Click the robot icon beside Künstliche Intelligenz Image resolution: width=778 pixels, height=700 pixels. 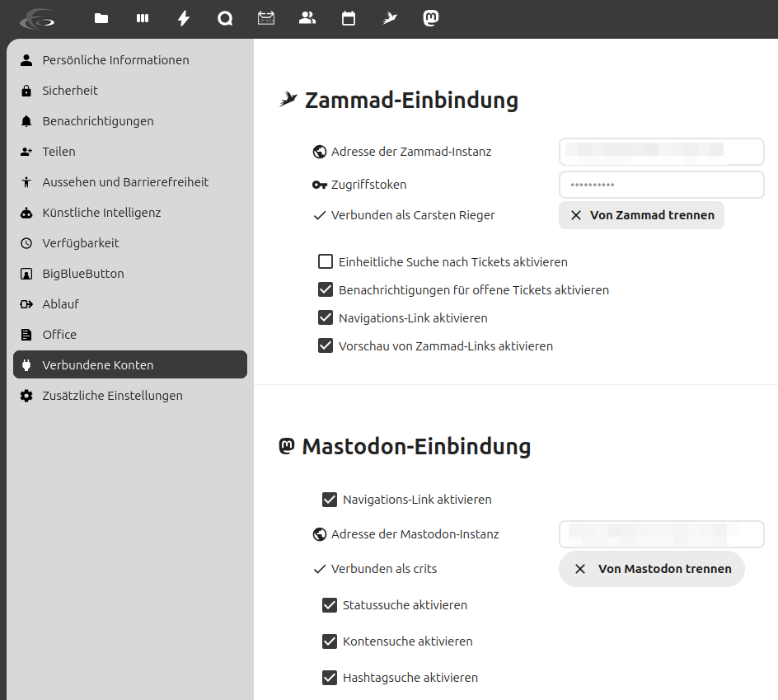26,213
